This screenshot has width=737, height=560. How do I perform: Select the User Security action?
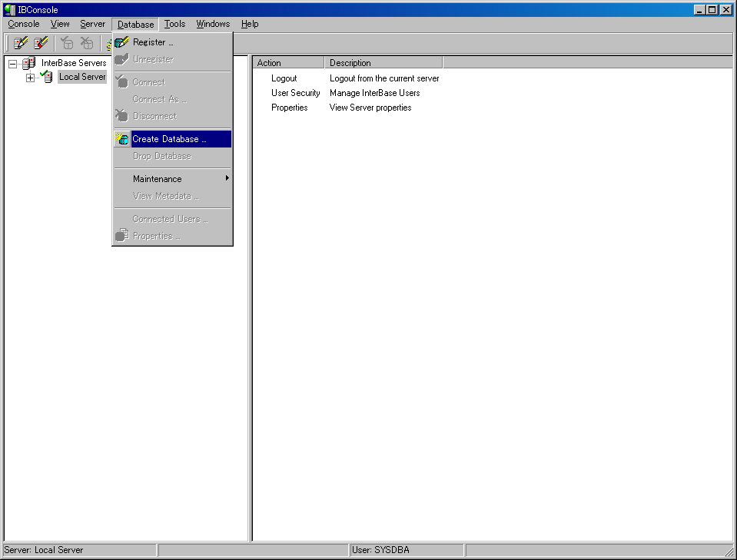295,93
